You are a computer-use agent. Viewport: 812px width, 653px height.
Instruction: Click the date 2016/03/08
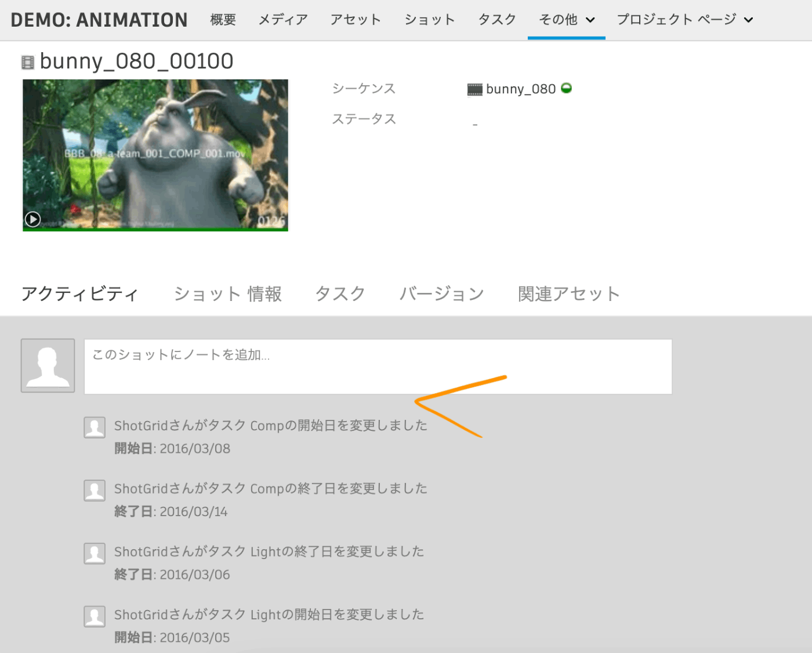tap(195, 449)
